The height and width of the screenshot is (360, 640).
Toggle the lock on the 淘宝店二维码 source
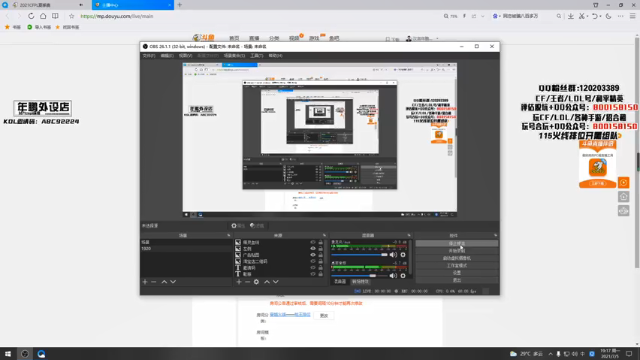click(320, 261)
